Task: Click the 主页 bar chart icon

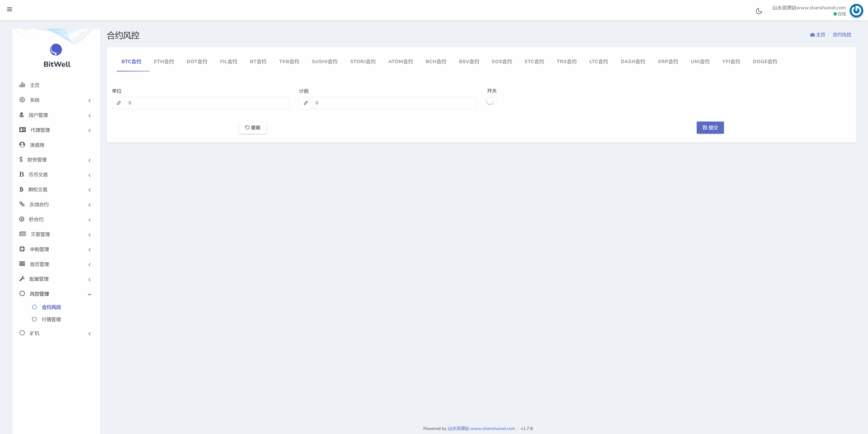Action: click(x=22, y=85)
